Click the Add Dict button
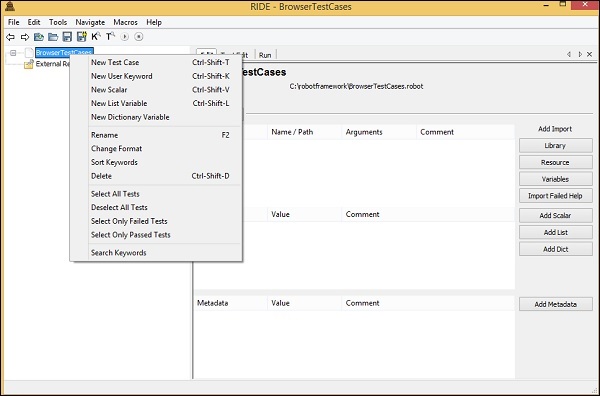The image size is (600, 396). pos(556,249)
